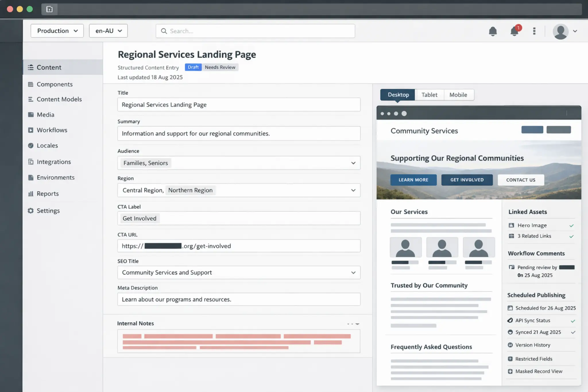This screenshot has width=588, height=392.
Task: Click the LEARN MORE preview button
Action: pos(413,180)
